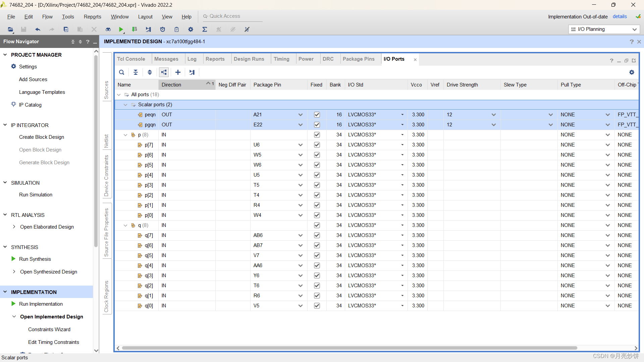Open the Reports menu in the menu bar
Image resolution: width=644 pixels, height=362 pixels.
coord(92,17)
